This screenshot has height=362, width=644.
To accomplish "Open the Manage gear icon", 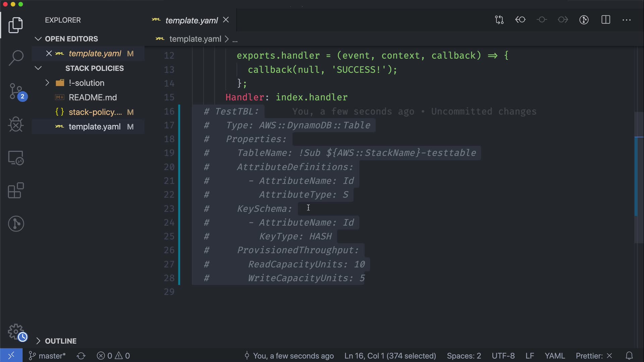I will click(16, 332).
